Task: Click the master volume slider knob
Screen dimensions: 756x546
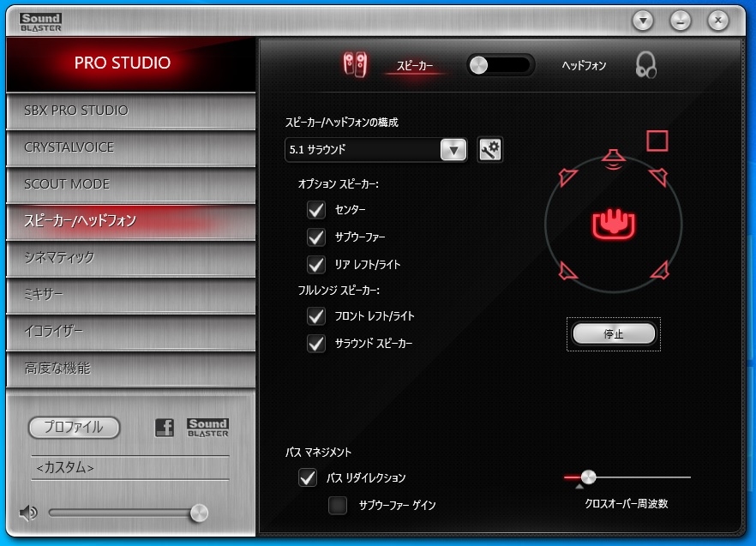Action: pyautogui.click(x=199, y=513)
